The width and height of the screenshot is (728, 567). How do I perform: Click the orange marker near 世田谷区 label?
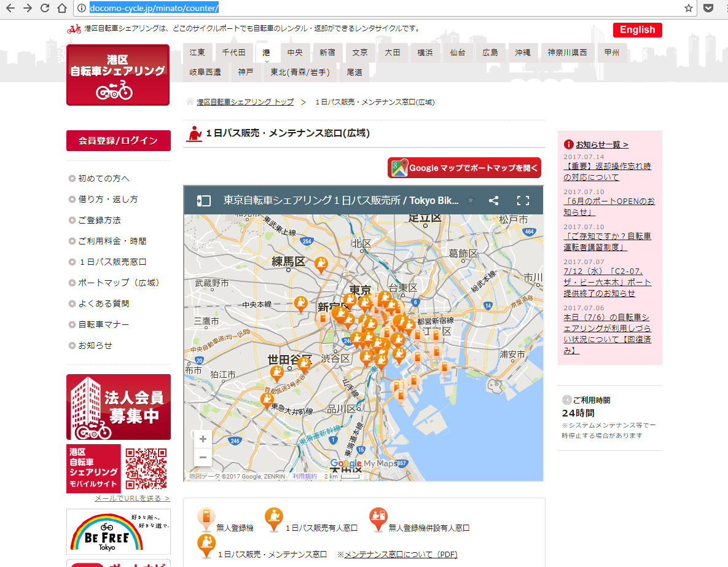pos(304,364)
